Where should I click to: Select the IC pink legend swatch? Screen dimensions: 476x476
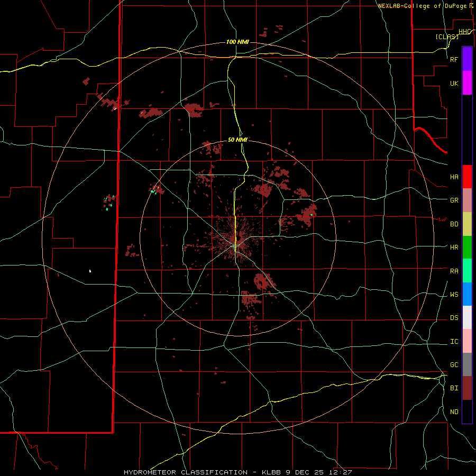pos(467,341)
